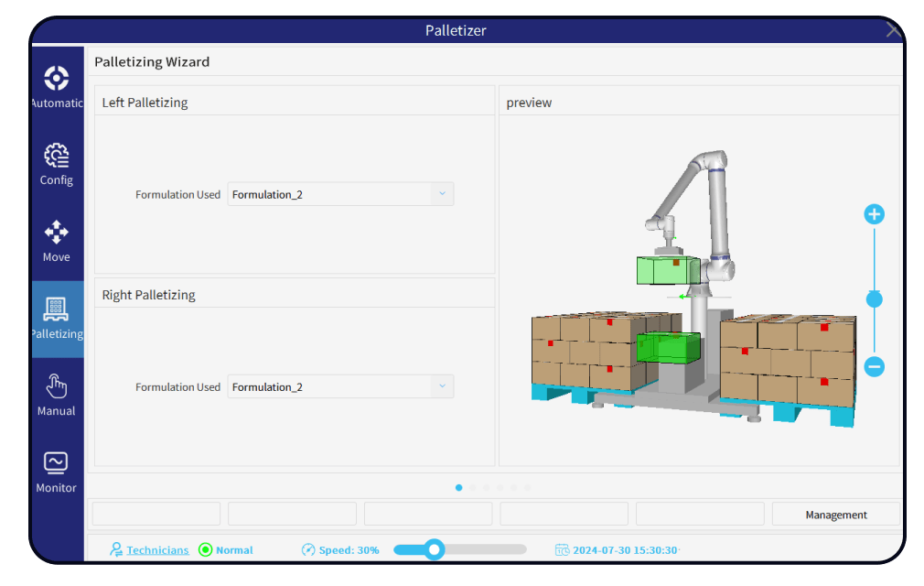Click the speedometer icon next to Speed
The width and height of the screenshot is (924, 586).
pos(309,550)
